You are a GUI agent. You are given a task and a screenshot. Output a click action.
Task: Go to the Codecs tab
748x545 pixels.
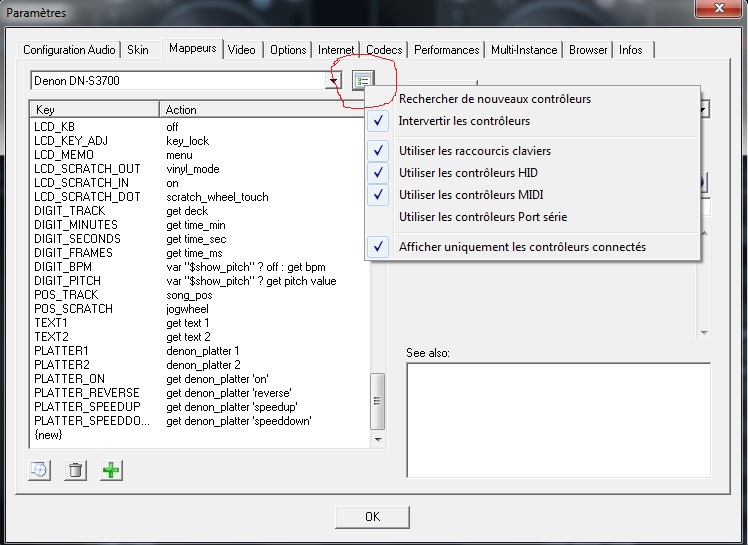click(x=384, y=50)
